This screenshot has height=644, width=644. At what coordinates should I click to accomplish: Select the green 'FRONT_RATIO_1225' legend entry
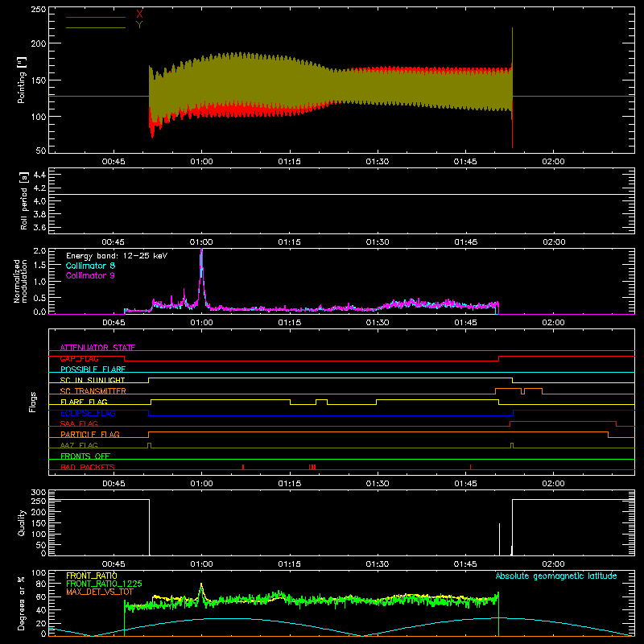pos(104,584)
